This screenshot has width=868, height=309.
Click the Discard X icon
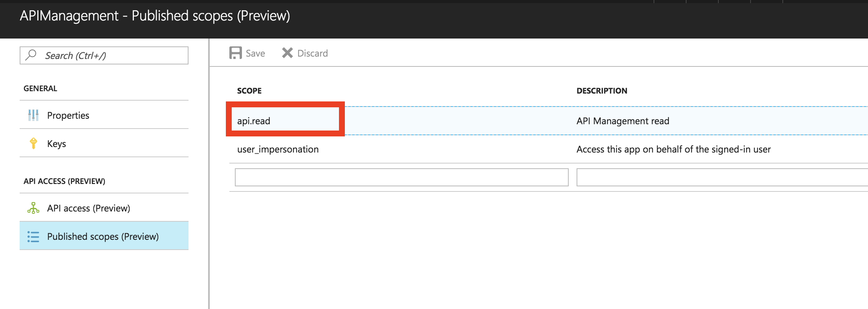click(x=288, y=53)
